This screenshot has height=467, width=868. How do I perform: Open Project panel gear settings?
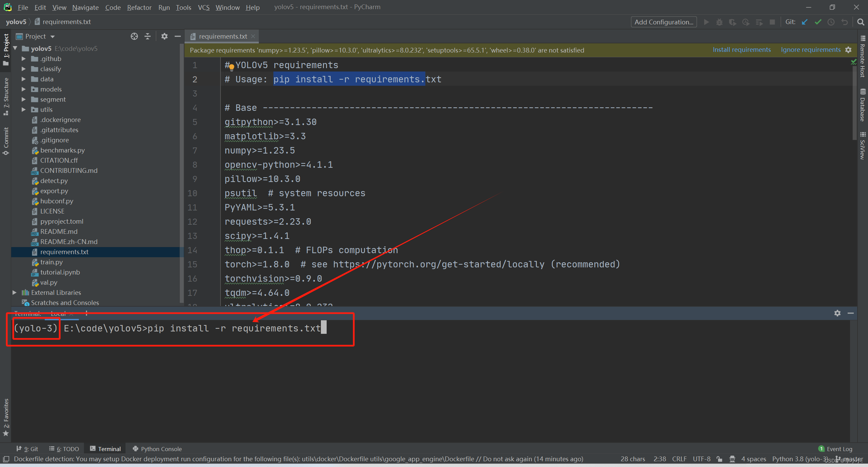point(165,36)
